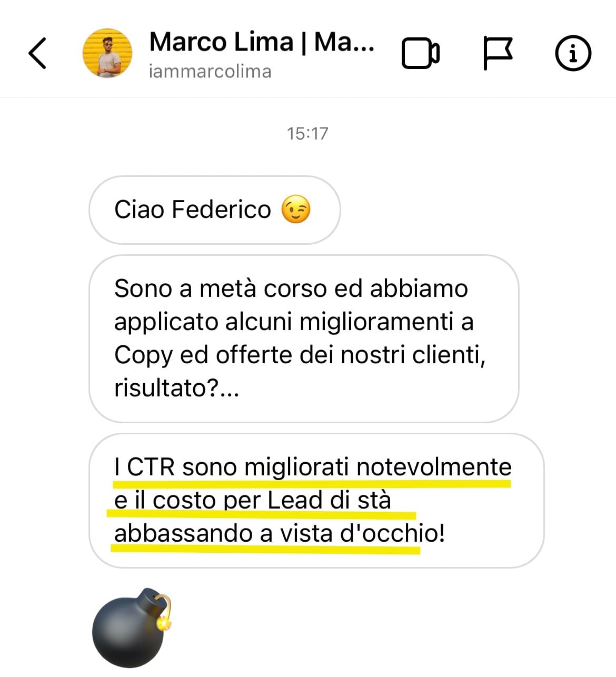Tap the iammarcolima username
Image resolution: width=616 pixels, height=677 pixels.
[210, 71]
